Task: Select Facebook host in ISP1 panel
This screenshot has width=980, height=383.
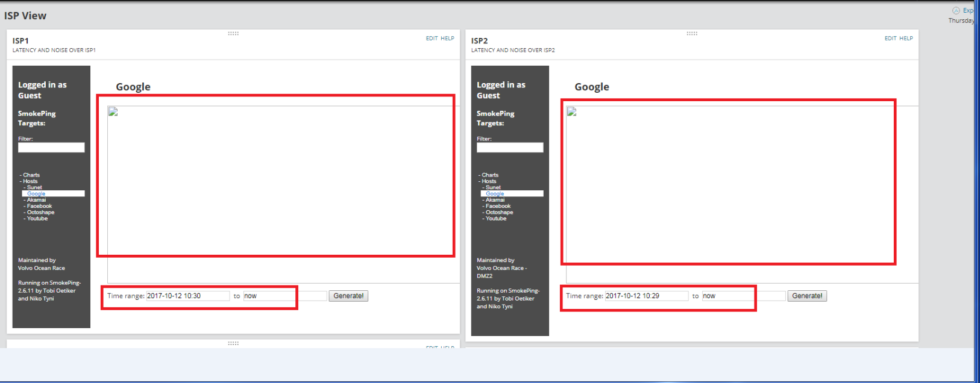Action: (39, 206)
